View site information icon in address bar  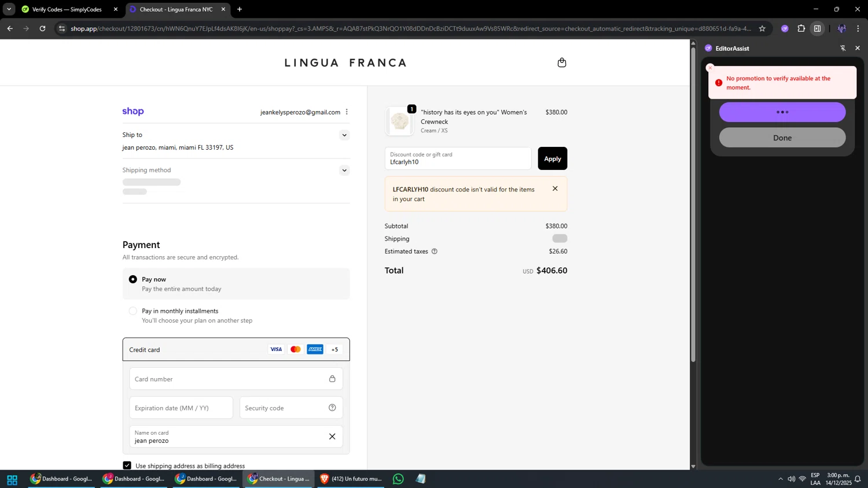coord(62,28)
